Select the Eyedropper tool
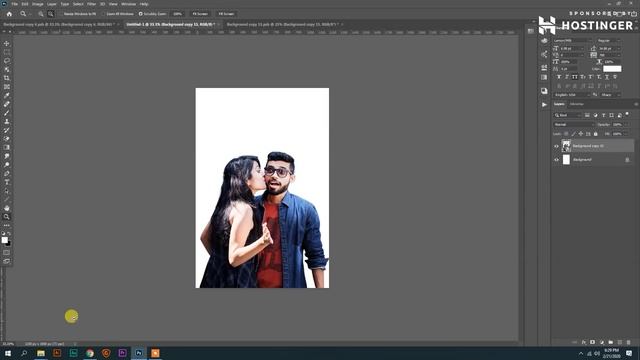Screen dimensions: 640x360 [7, 96]
